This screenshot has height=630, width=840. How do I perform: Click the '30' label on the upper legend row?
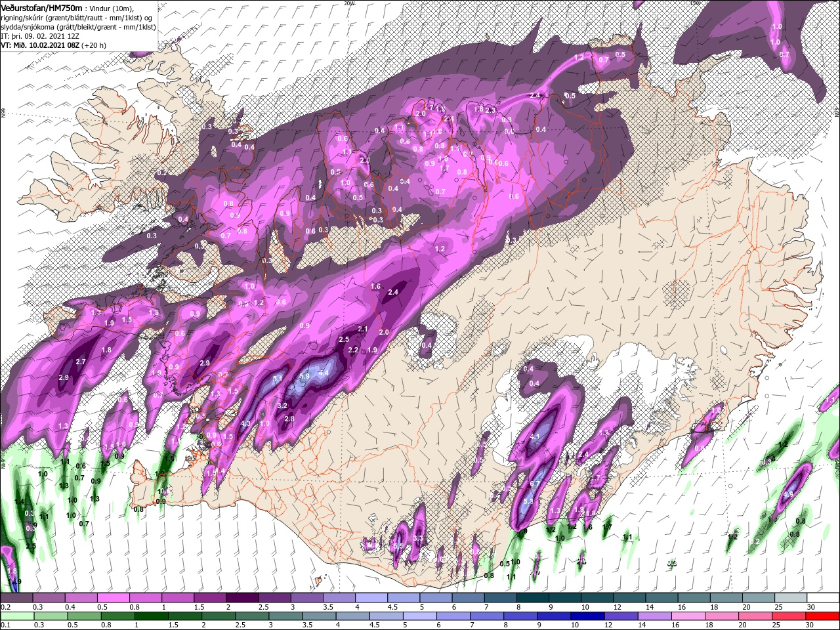[x=810, y=608]
